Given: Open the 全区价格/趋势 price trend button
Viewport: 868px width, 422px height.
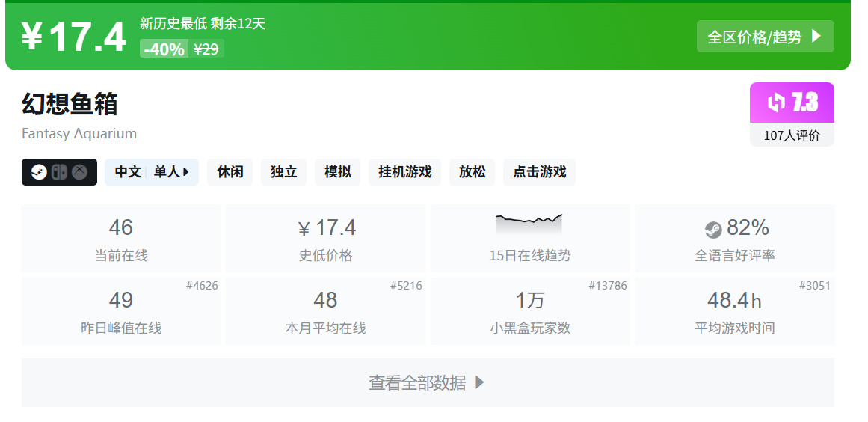Looking at the screenshot, I should (765, 37).
